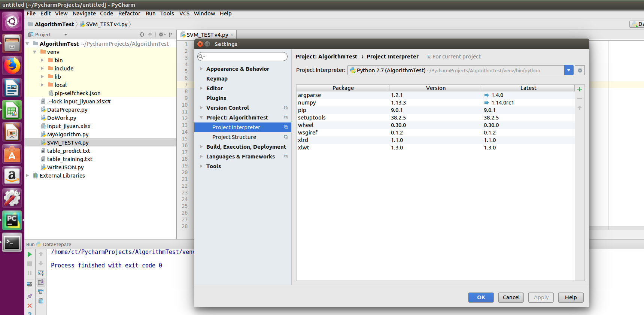This screenshot has width=644, height=315.
Task: Expand Version Control settings
Action: (x=201, y=108)
